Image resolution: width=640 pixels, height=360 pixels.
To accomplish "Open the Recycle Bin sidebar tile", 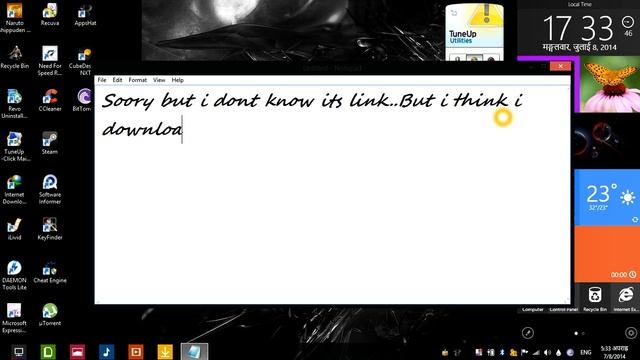I will click(595, 299).
